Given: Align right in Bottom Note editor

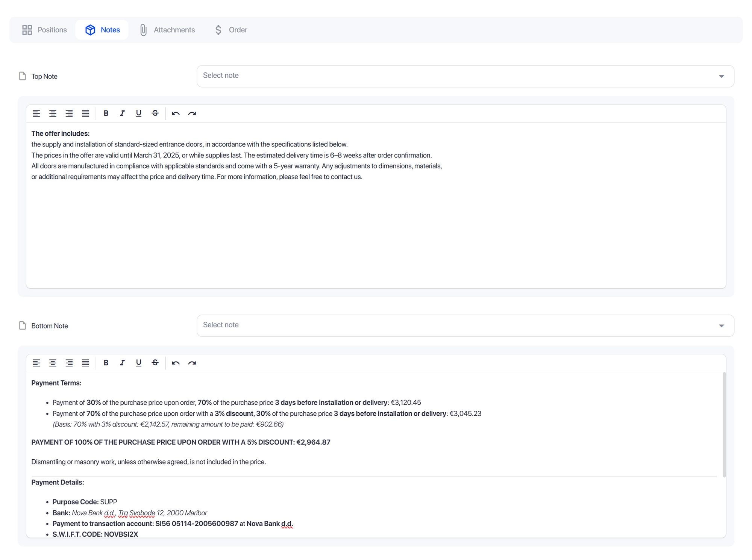Looking at the screenshot, I should click(x=69, y=363).
